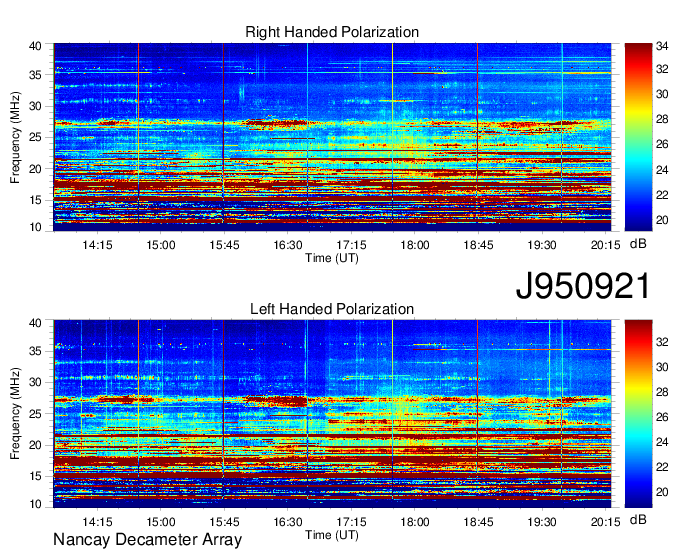Screen dimensions: 680x552
Task: Click the 10 MHz tick of Right Handed plot
Action: (x=35, y=227)
